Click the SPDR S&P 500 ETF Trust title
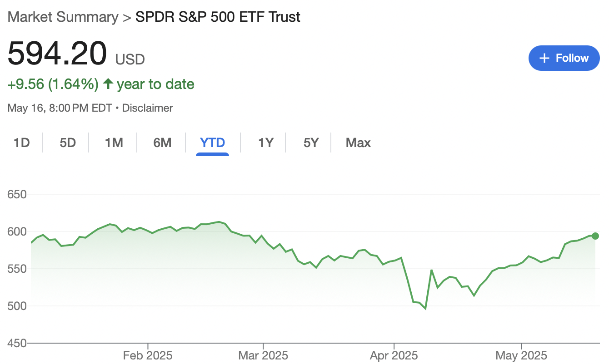This screenshot has width=609, height=364. tap(218, 17)
